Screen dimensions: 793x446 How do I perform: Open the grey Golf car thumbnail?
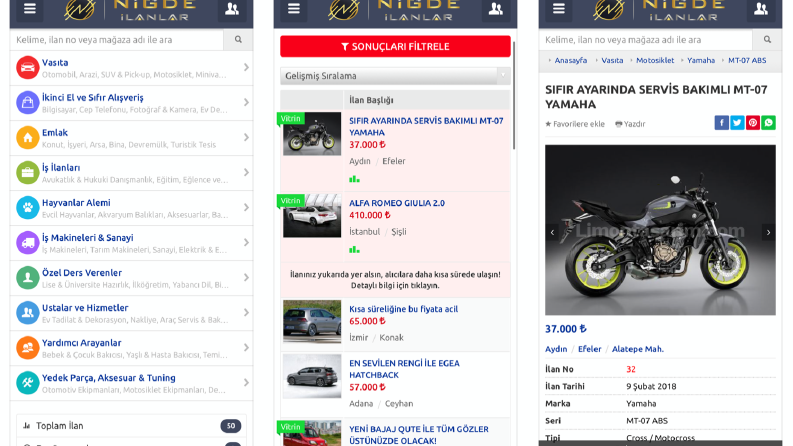coord(312,322)
